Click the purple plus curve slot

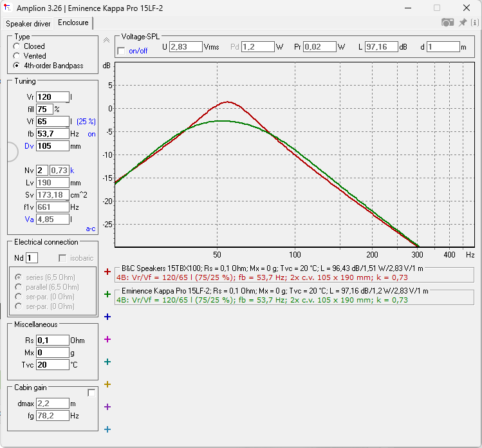[x=107, y=407]
